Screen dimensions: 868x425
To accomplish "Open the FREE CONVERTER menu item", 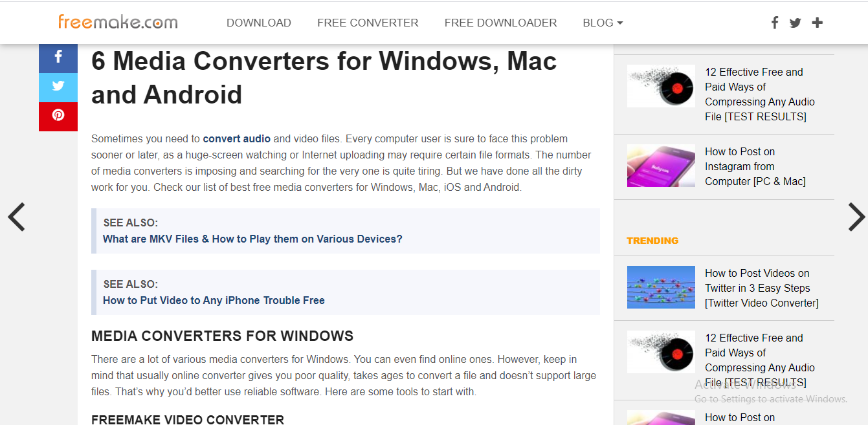I will 368,23.
